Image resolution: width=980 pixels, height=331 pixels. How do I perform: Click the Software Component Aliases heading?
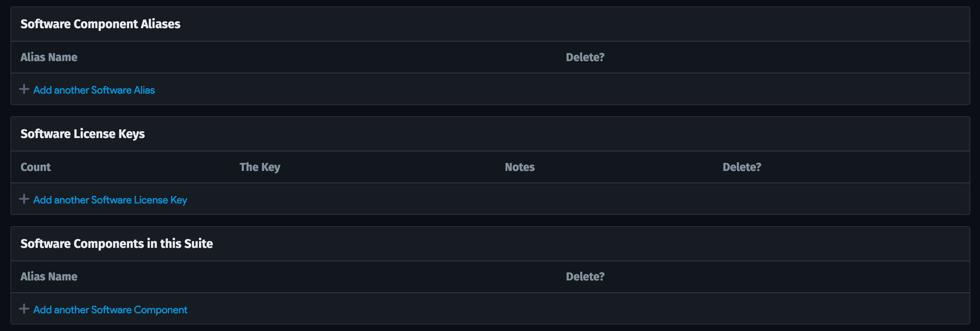coord(100,24)
